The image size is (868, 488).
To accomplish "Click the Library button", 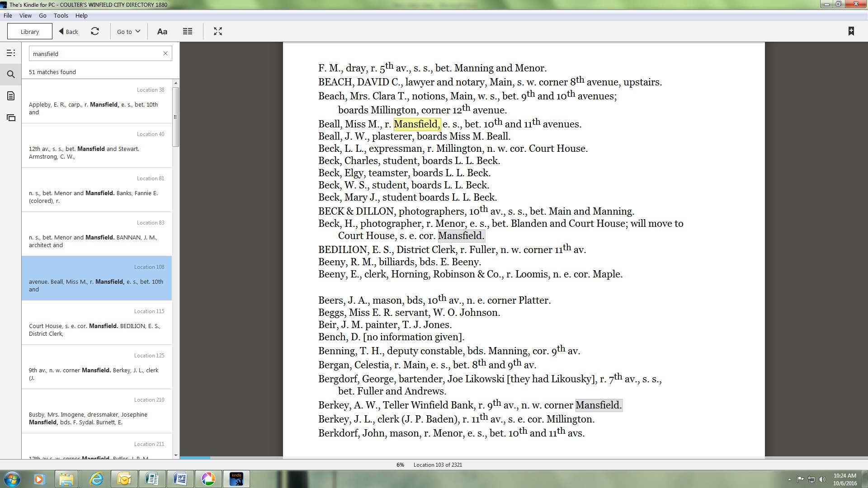I will [30, 32].
